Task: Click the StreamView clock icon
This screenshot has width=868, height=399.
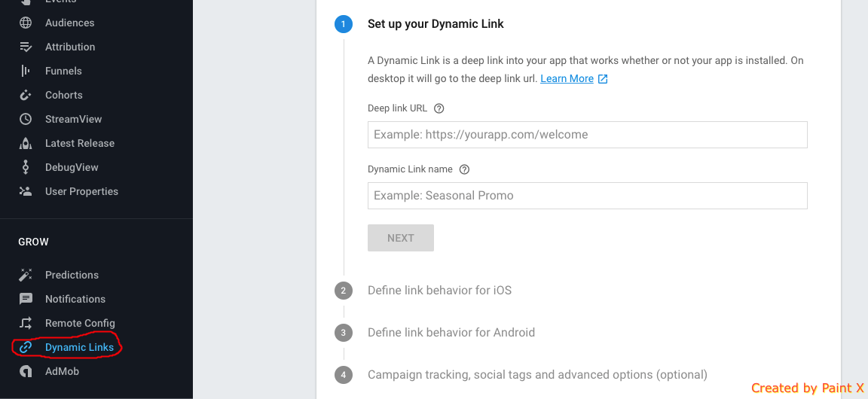Action: tap(26, 119)
